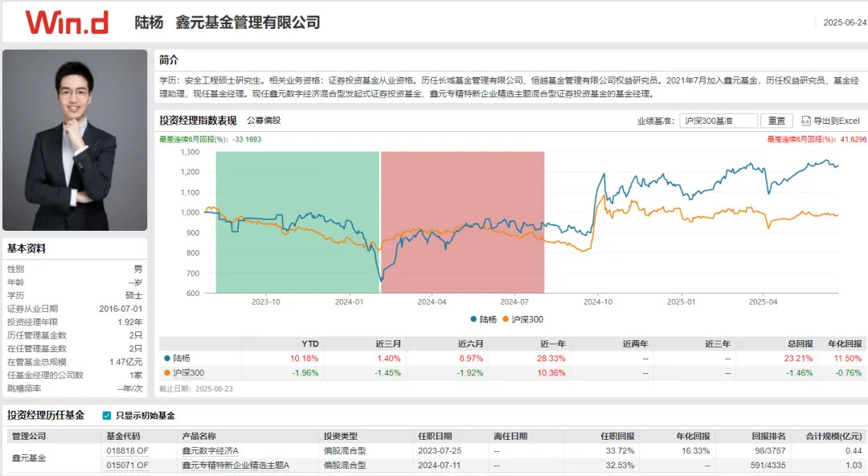
Task: Click green worst six-month region on chart
Action: (297, 222)
